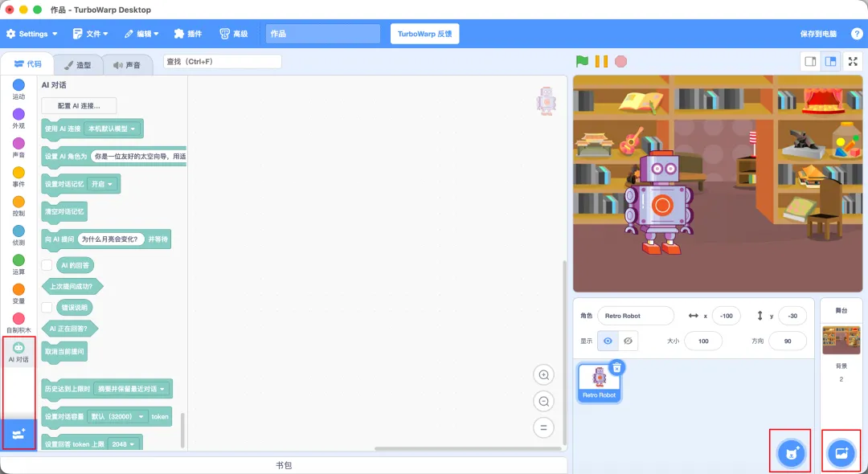
Task: Hide the sprite with crossed-eye button
Action: [x=628, y=341]
